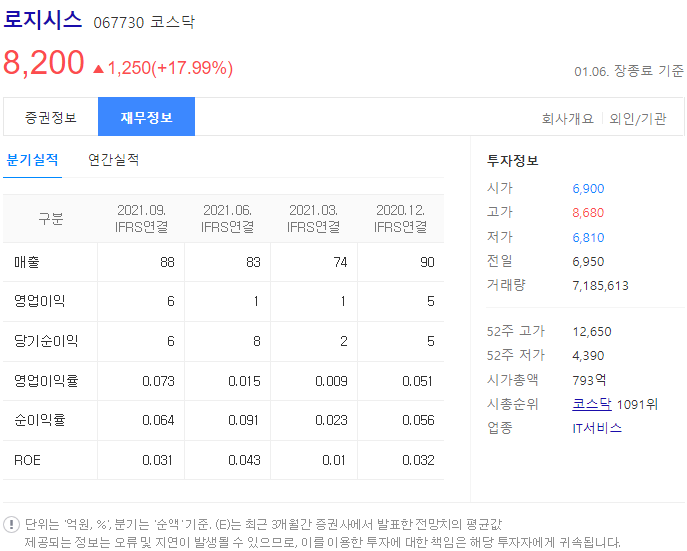
Task: Click the 순이익률 row label
Action: coord(39,420)
